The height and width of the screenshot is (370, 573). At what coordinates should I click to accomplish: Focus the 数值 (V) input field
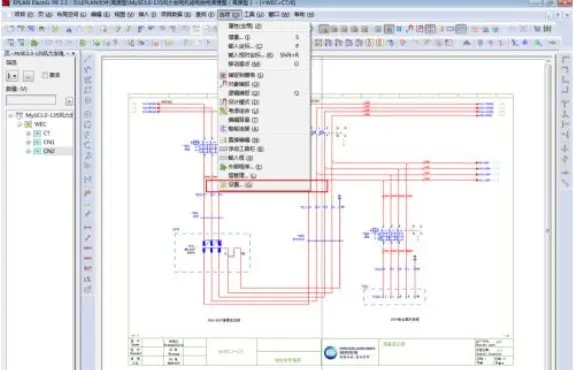(31, 100)
